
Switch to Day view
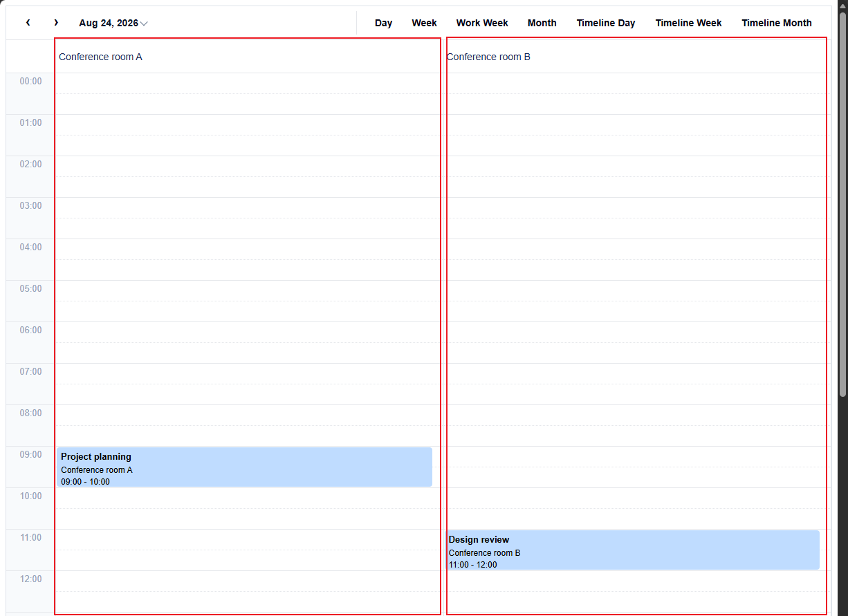click(x=383, y=23)
